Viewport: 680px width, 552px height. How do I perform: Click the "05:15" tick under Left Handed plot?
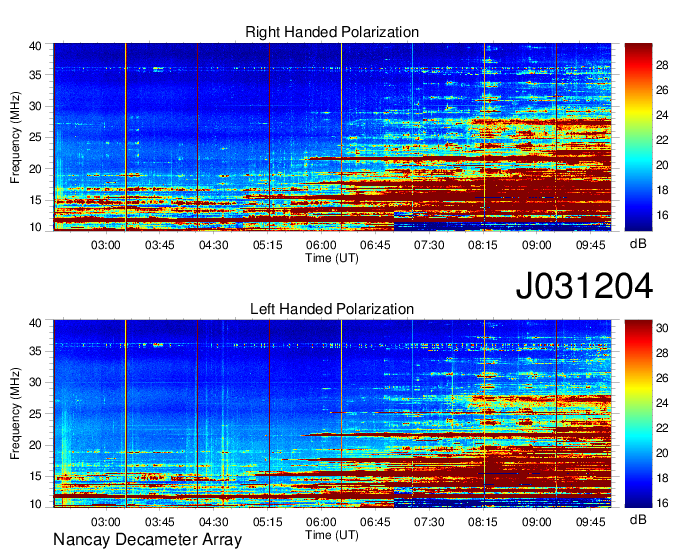[268, 522]
